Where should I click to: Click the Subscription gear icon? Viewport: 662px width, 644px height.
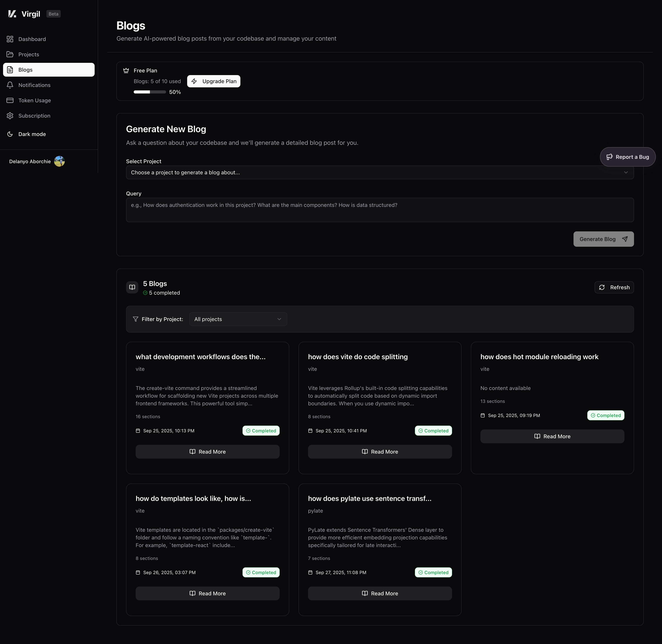[10, 116]
